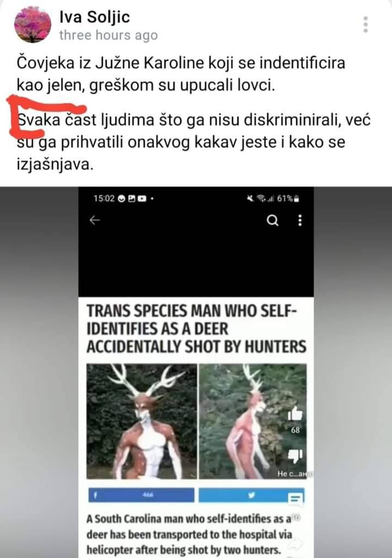Image resolution: width=392 pixels, height=558 pixels.
Task: Open the comments bubble icon
Action: 296,499
